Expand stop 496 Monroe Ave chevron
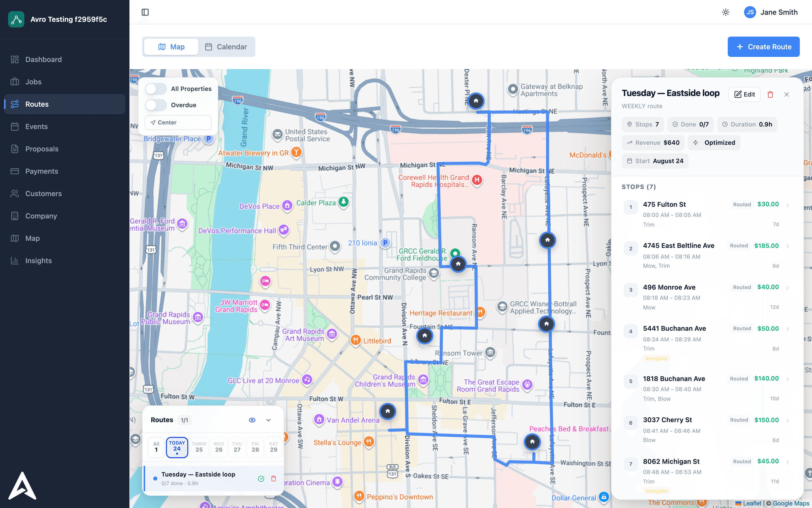Image resolution: width=812 pixels, height=508 pixels. coord(787,288)
